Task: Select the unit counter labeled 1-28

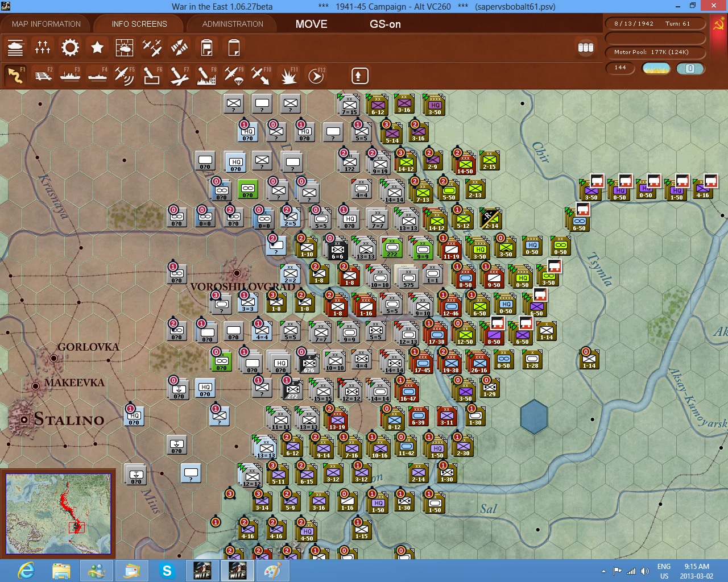Action: [532, 359]
